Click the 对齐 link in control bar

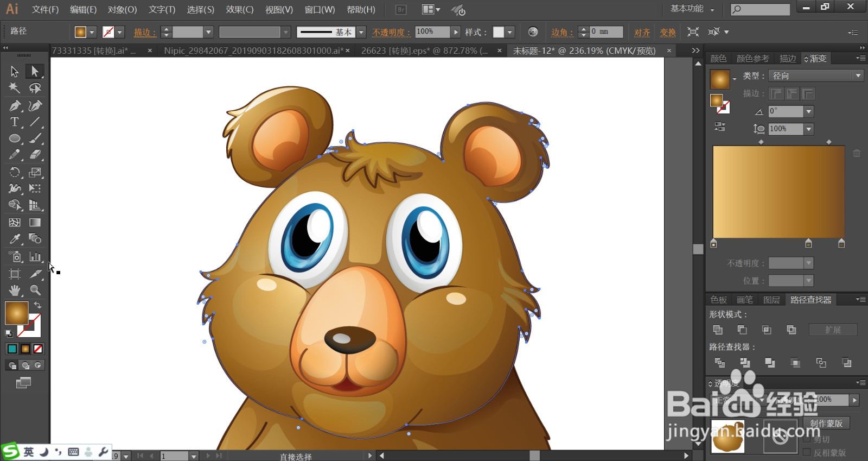pos(642,32)
